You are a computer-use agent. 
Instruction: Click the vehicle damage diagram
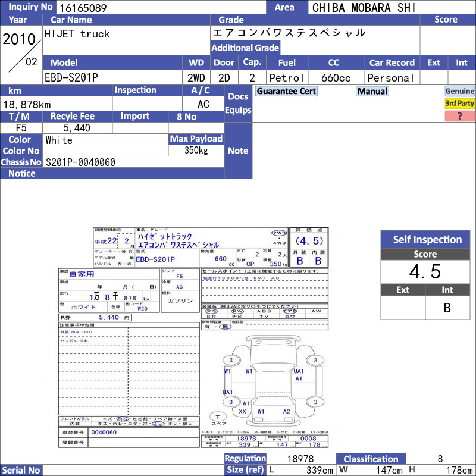[274, 381]
